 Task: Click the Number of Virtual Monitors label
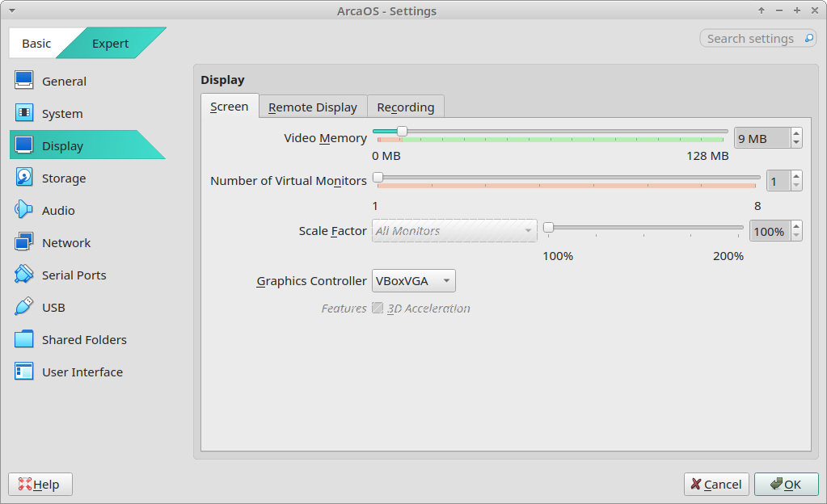(289, 181)
